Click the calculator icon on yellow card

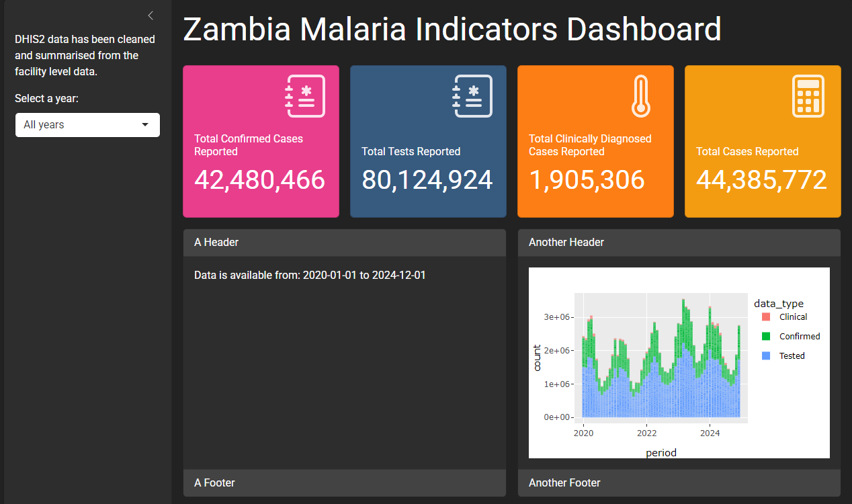coord(808,97)
